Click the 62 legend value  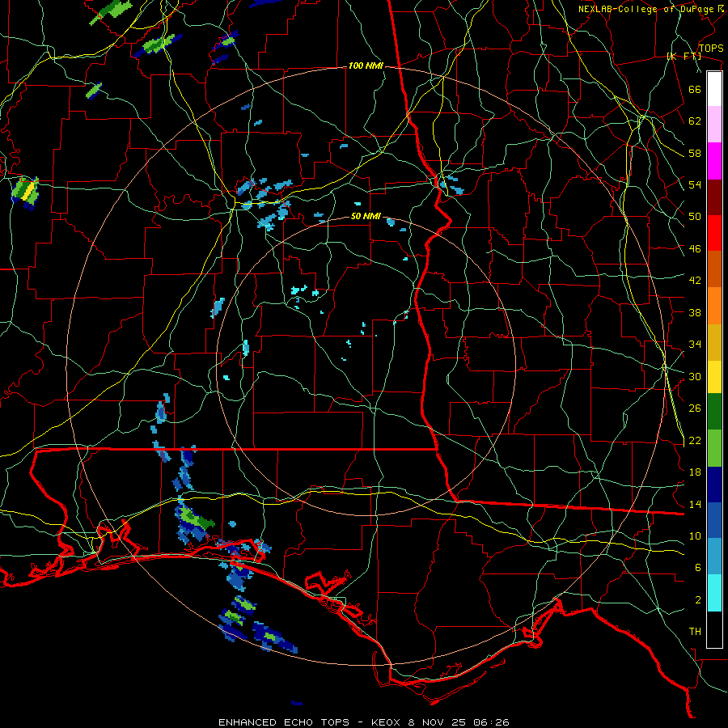[695, 121]
